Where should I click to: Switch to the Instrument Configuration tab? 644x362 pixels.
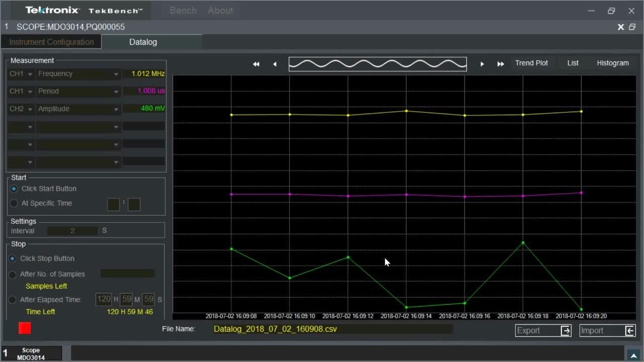point(51,42)
